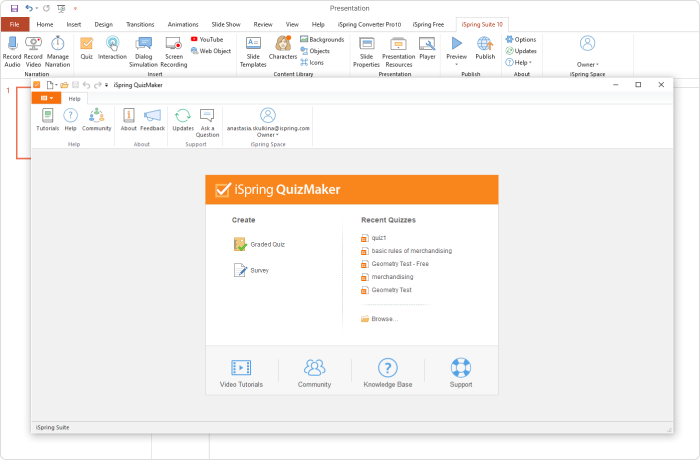Click Ask a Question in QuizMaker
Image resolution: width=700 pixels, height=460 pixels.
(207, 123)
